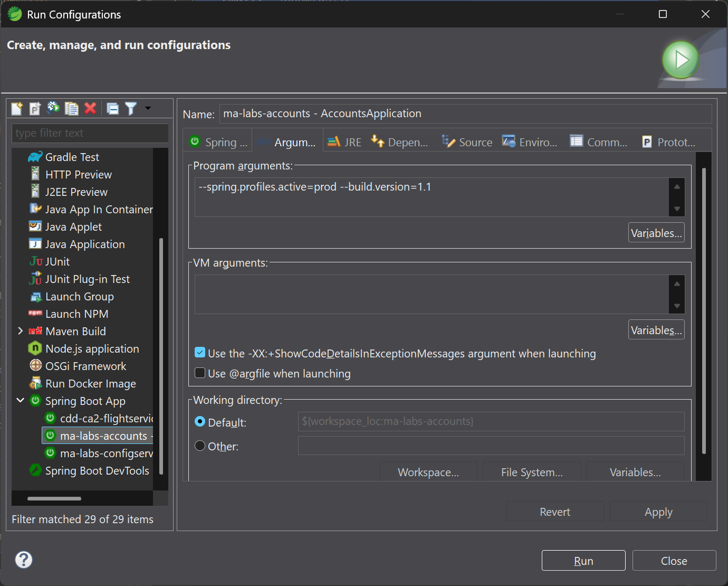Delete the selected launch configuration
This screenshot has height=586, width=728.
90,108
